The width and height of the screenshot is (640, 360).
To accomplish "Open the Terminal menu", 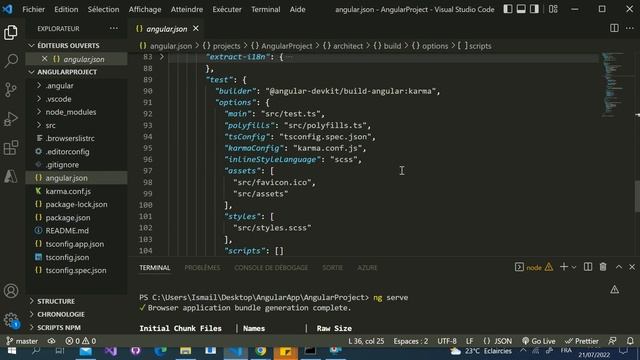I will (x=265, y=9).
